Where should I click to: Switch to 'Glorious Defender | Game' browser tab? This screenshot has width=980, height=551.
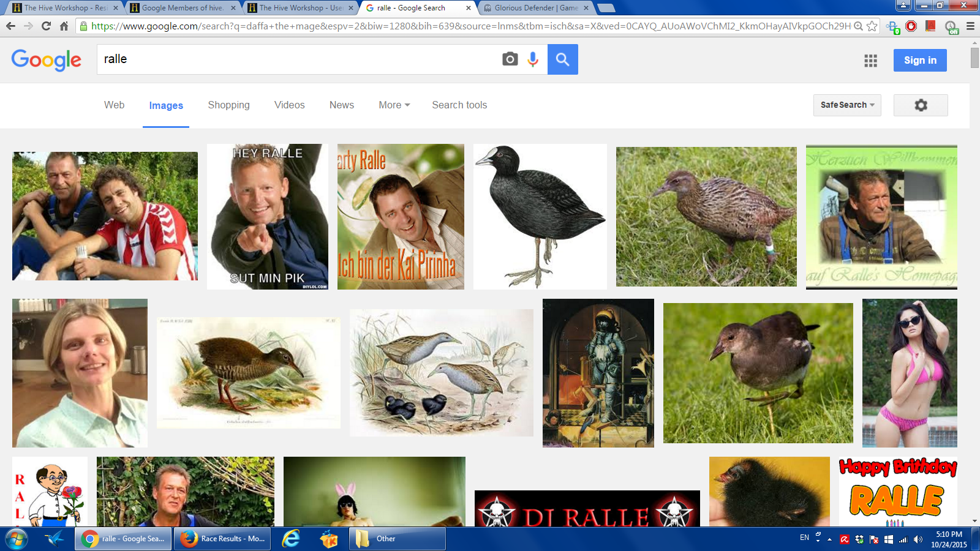point(536,8)
